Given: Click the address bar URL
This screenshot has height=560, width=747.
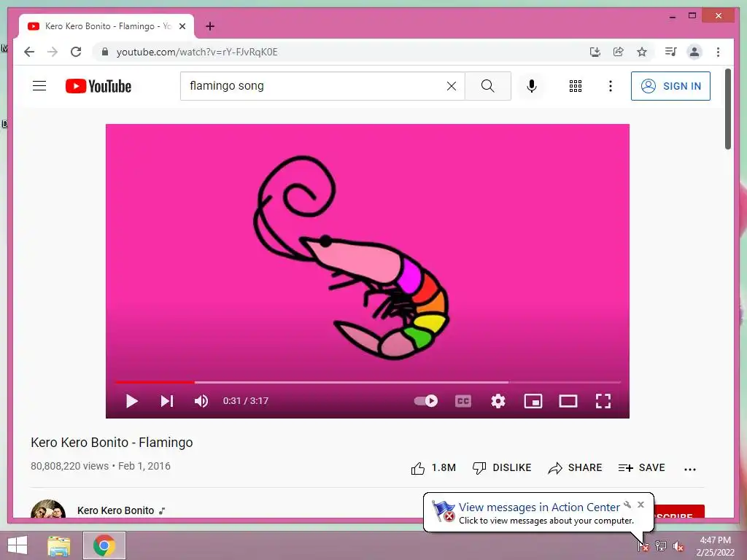Looking at the screenshot, I should click(197, 52).
